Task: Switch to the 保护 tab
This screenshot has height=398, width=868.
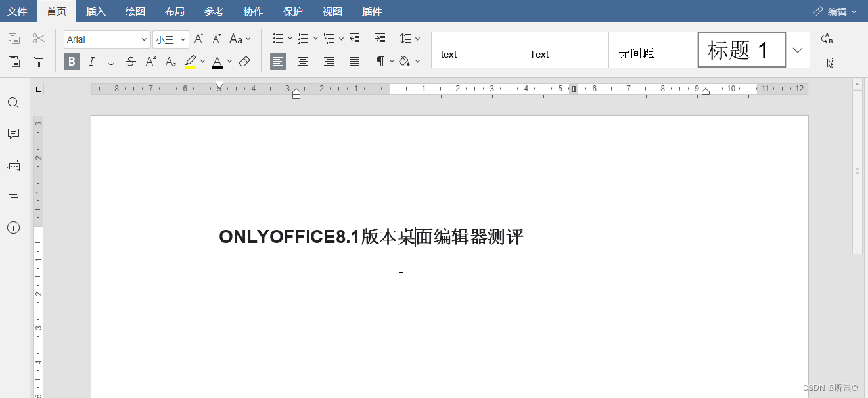Action: tap(293, 11)
